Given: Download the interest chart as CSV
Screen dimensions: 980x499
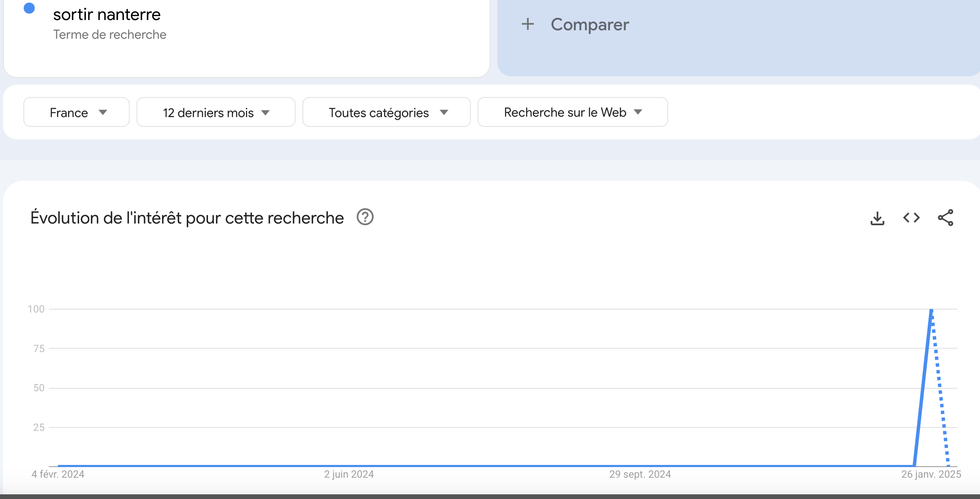Looking at the screenshot, I should click(877, 218).
